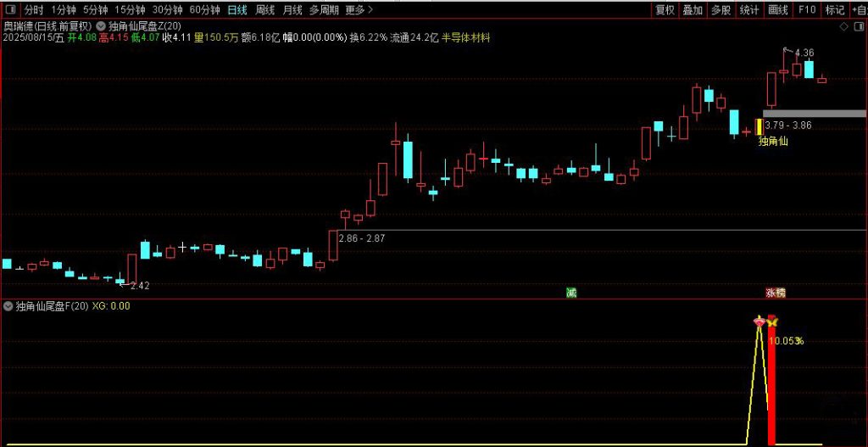Click the green 减 marker icon

tap(571, 293)
